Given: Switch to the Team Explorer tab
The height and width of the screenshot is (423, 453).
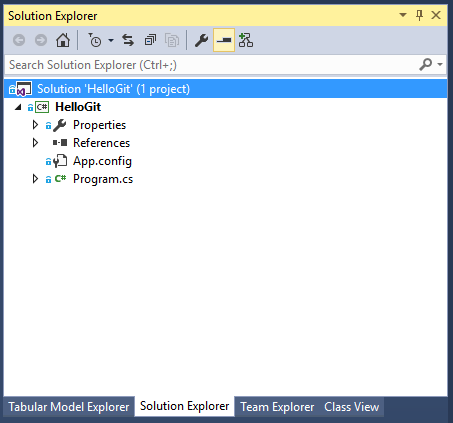Looking at the screenshot, I should click(277, 407).
